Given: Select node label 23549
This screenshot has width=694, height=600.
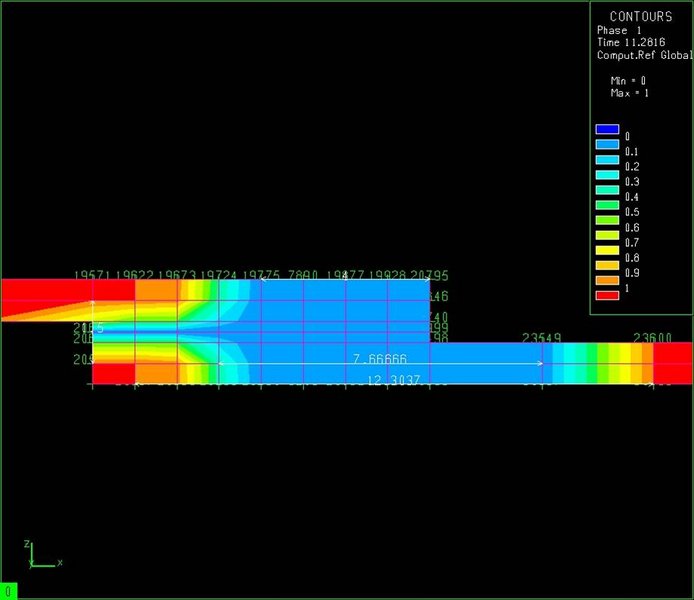Looking at the screenshot, I should (x=542, y=338).
